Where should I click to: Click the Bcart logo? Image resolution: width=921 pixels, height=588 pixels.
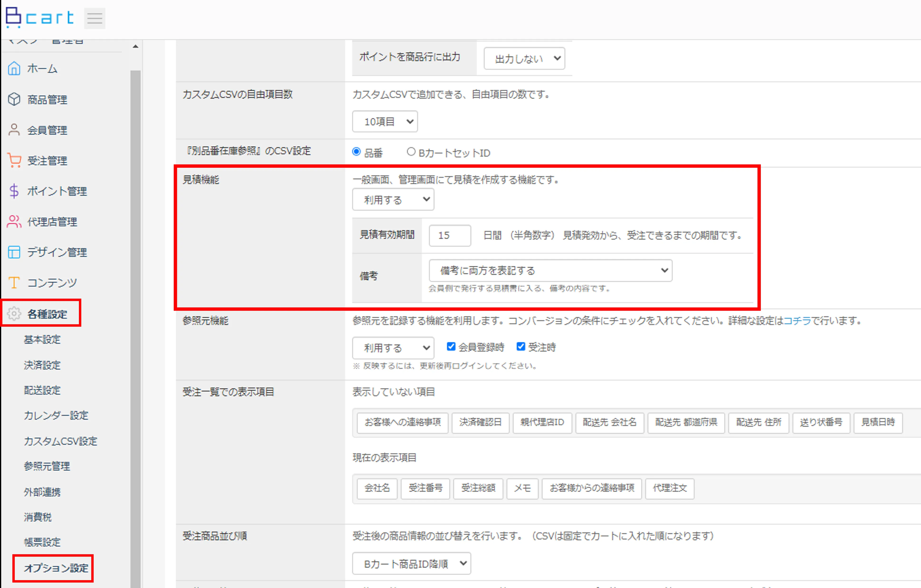coord(39,18)
